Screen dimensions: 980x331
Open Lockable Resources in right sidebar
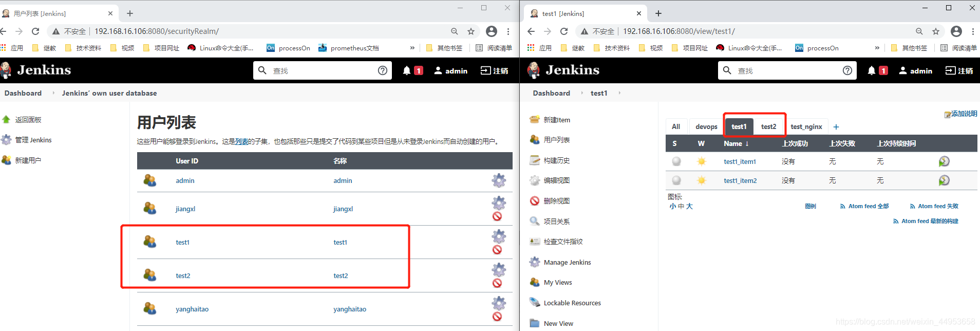(x=572, y=303)
